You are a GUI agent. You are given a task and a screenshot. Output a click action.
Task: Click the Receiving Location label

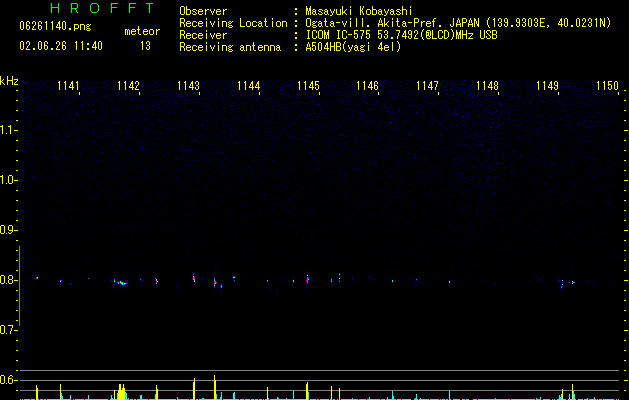[x=233, y=23]
